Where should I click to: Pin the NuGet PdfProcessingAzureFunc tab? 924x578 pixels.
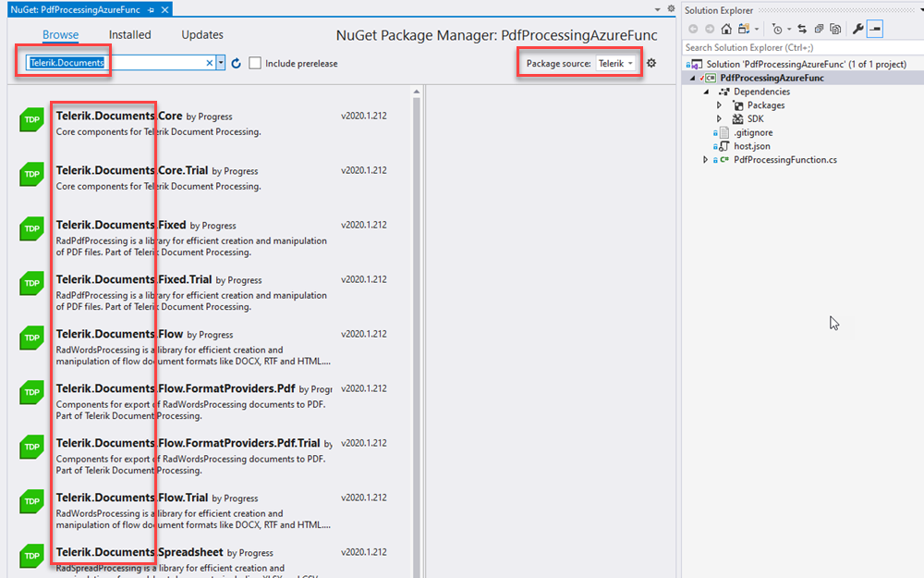pos(151,10)
